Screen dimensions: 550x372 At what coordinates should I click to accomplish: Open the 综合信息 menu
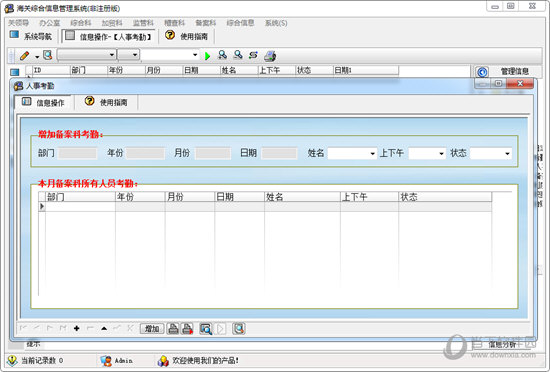pyautogui.click(x=240, y=23)
